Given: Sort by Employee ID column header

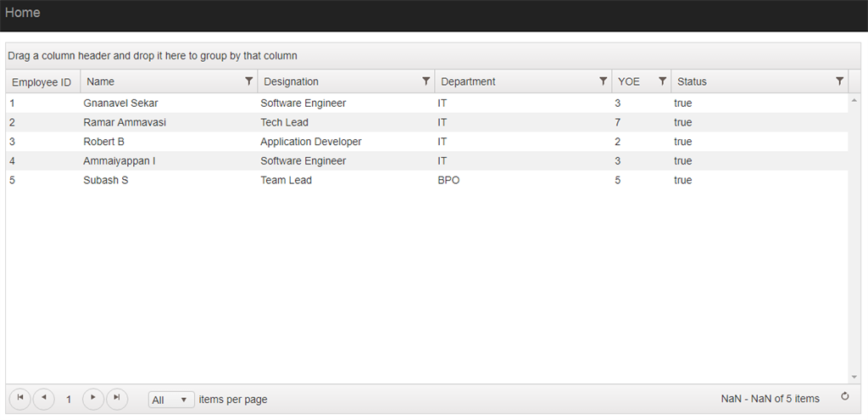Looking at the screenshot, I should pyautogui.click(x=42, y=82).
